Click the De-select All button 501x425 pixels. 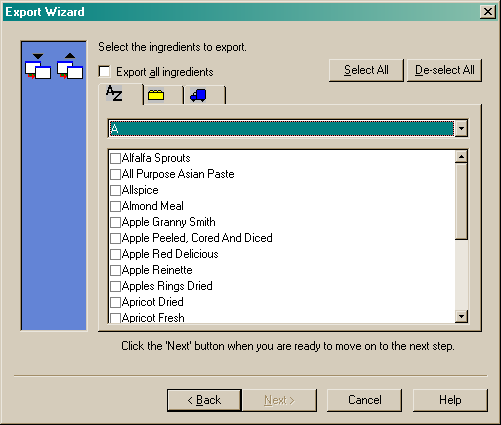click(x=444, y=70)
